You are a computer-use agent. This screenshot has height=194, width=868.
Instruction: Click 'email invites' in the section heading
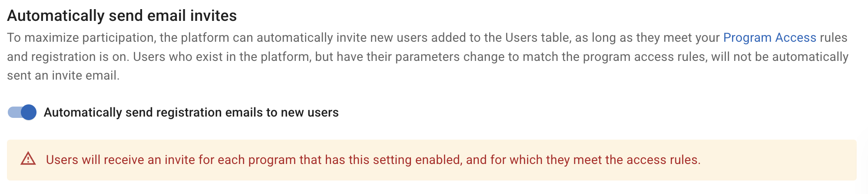pyautogui.click(x=195, y=16)
